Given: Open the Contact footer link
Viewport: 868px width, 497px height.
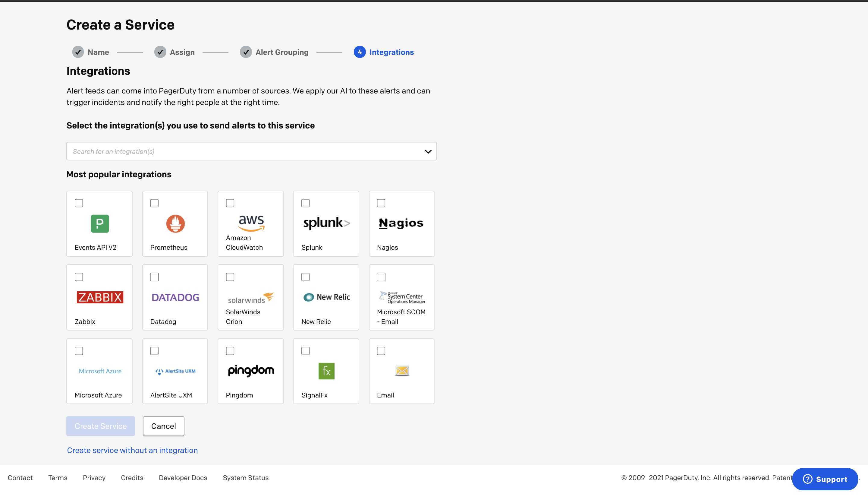Looking at the screenshot, I should pyautogui.click(x=20, y=477).
